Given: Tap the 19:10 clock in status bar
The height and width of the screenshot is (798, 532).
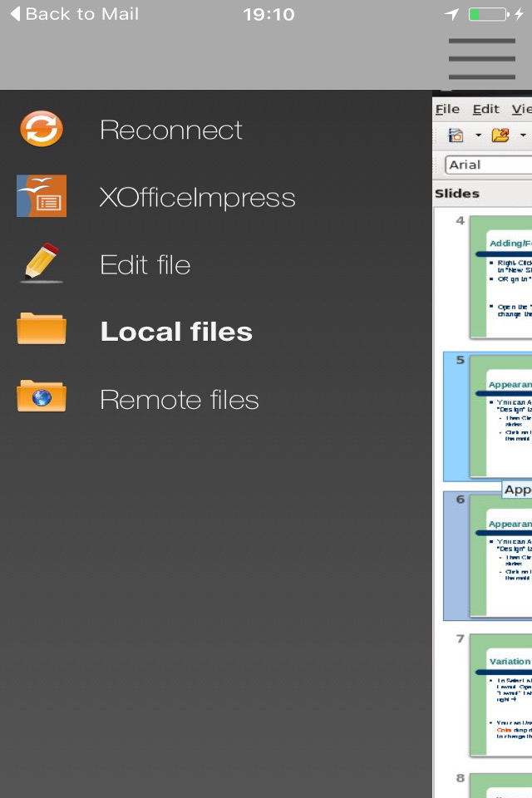Looking at the screenshot, I should [x=268, y=14].
